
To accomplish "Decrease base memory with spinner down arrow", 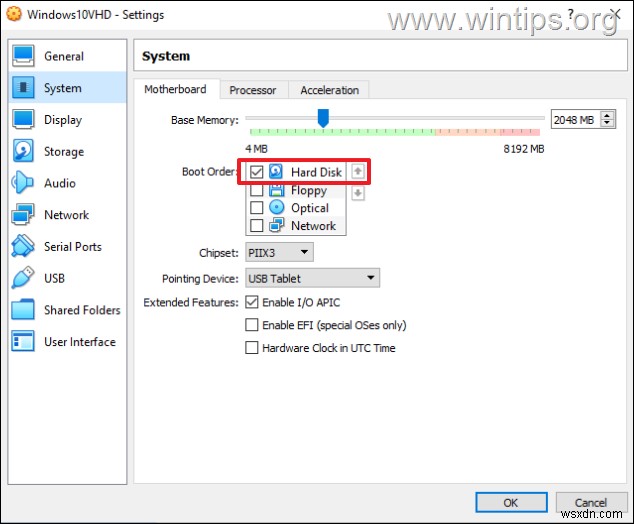I will tap(607, 123).
